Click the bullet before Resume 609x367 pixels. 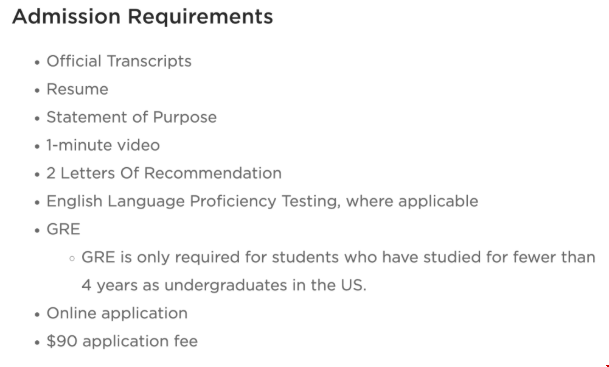37,90
